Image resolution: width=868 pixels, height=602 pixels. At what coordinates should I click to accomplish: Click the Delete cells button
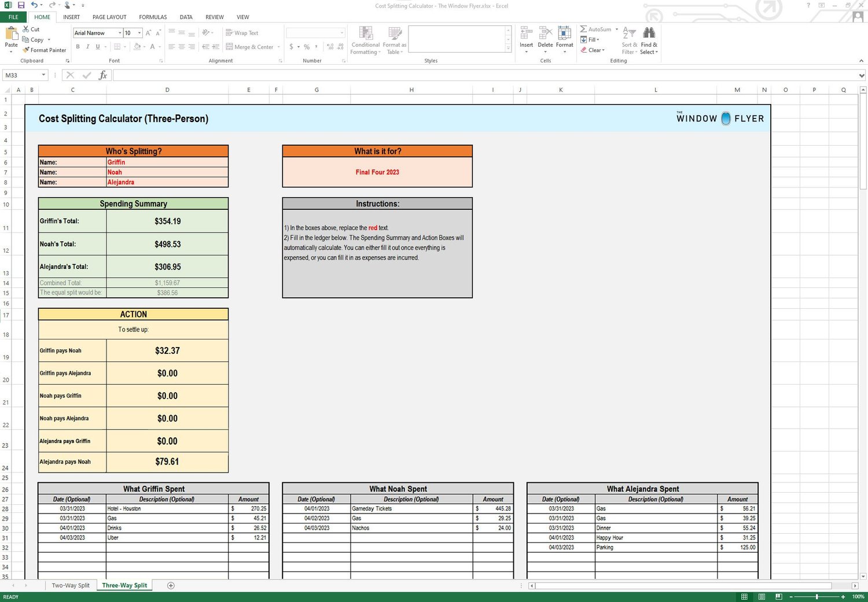[x=545, y=40]
